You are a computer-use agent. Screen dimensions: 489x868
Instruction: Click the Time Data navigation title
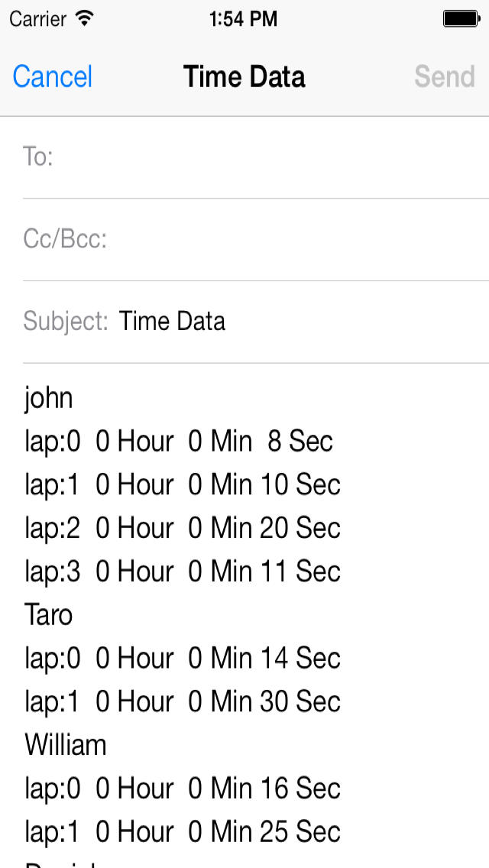(244, 76)
